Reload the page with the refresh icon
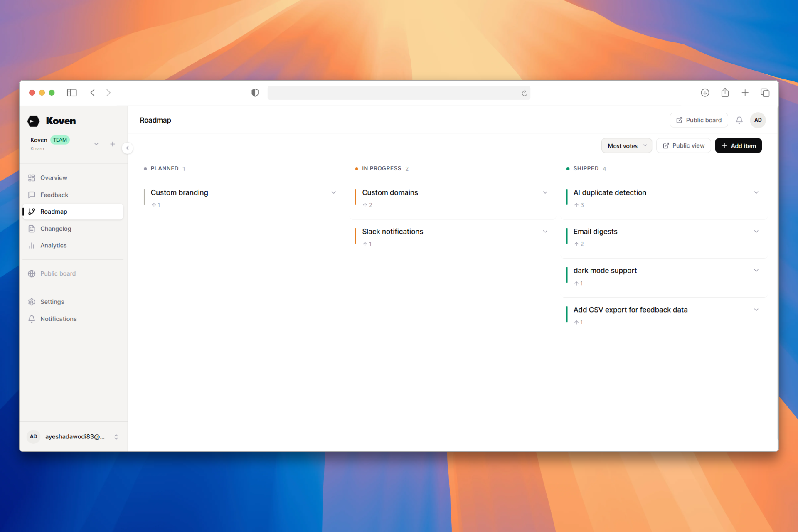Image resolution: width=798 pixels, height=532 pixels. (525, 93)
